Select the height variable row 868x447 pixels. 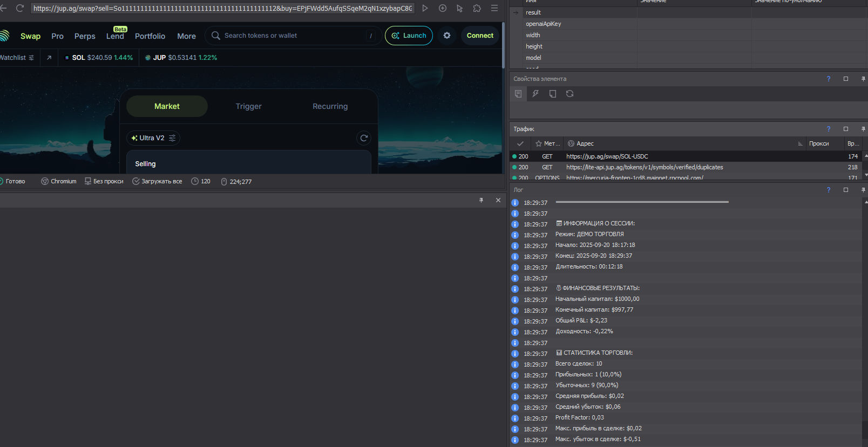coord(688,46)
